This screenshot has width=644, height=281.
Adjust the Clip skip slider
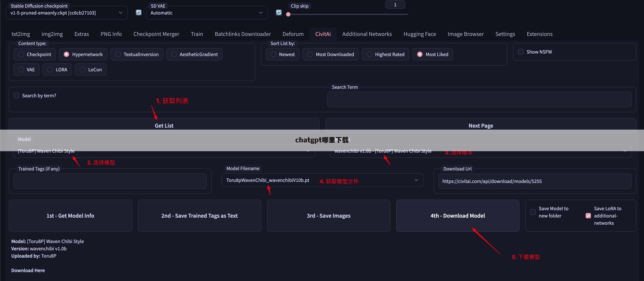coord(348,14)
